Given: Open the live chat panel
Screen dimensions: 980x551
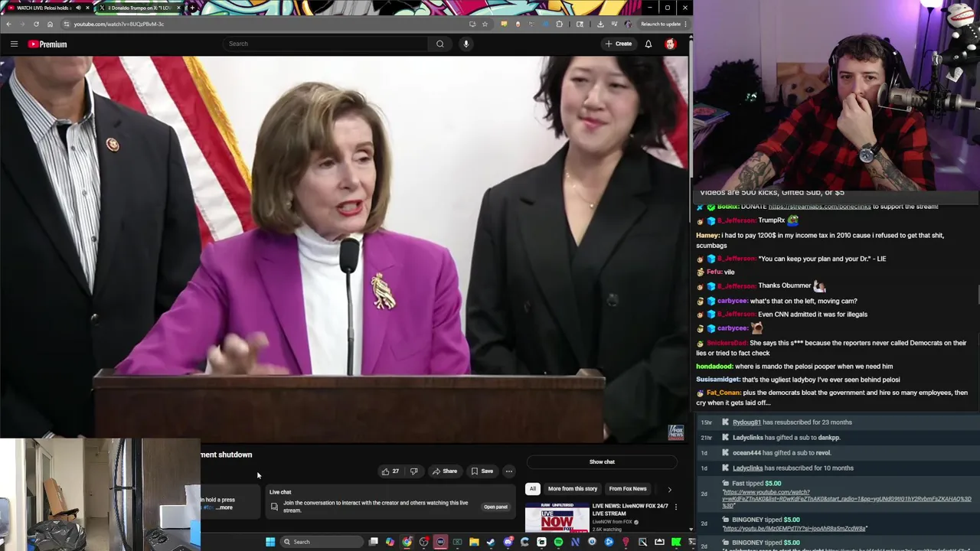Looking at the screenshot, I should point(495,507).
